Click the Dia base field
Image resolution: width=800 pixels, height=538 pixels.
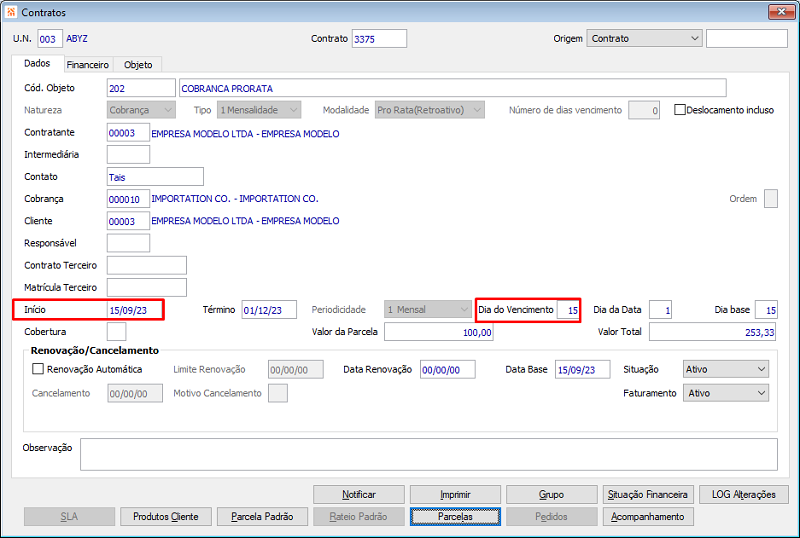[766, 310]
